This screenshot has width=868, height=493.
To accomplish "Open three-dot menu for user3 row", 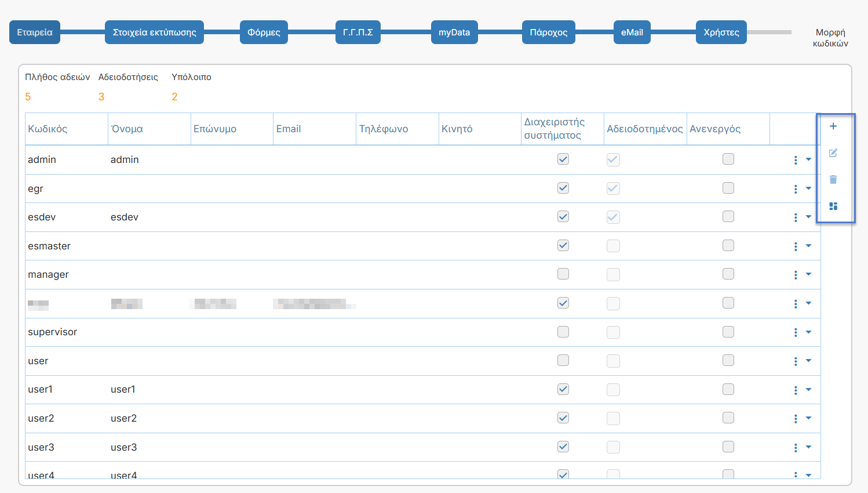I will 796,448.
